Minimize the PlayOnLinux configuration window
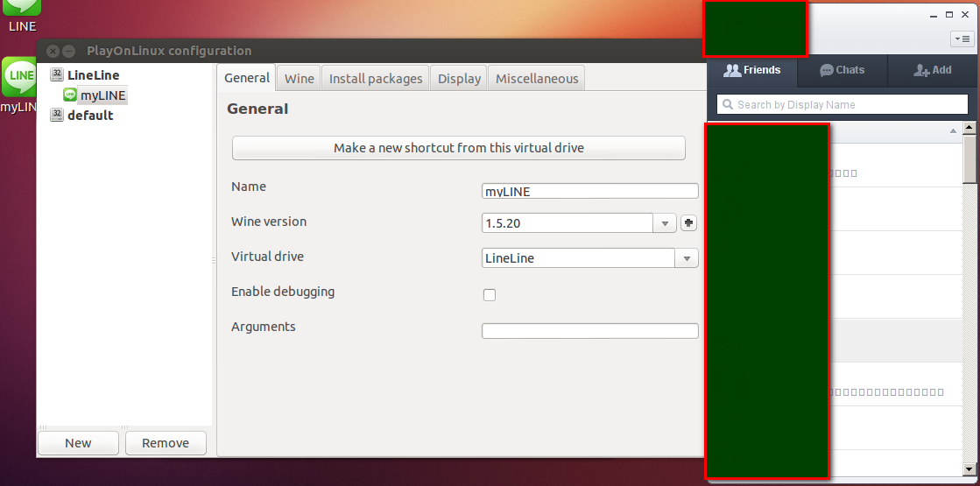980x486 pixels. [x=69, y=51]
